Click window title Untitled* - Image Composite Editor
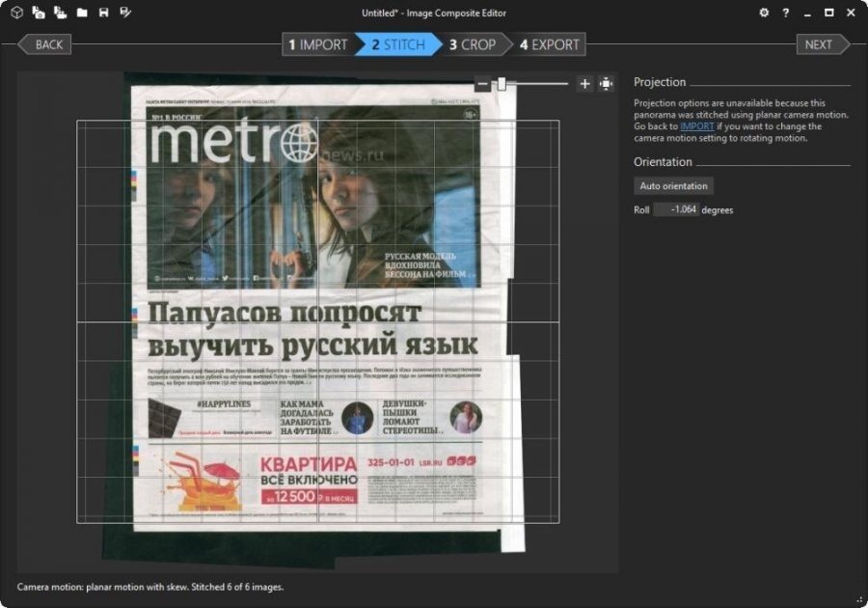 coord(433,13)
